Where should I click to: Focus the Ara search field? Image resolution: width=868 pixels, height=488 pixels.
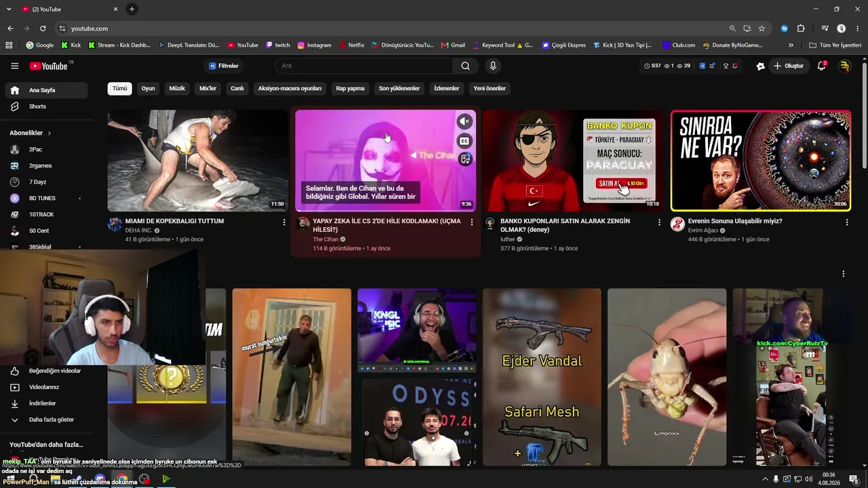pos(364,66)
